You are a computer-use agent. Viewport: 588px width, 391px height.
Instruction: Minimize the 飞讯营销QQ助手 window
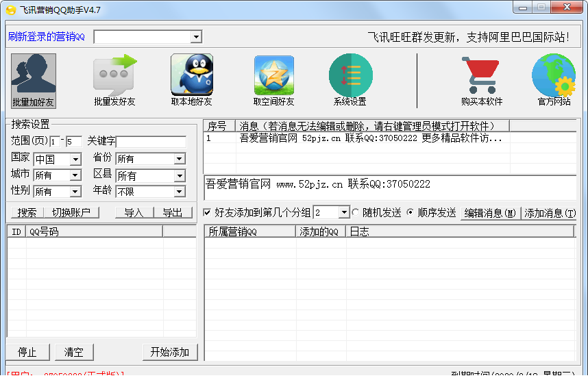(x=523, y=8)
